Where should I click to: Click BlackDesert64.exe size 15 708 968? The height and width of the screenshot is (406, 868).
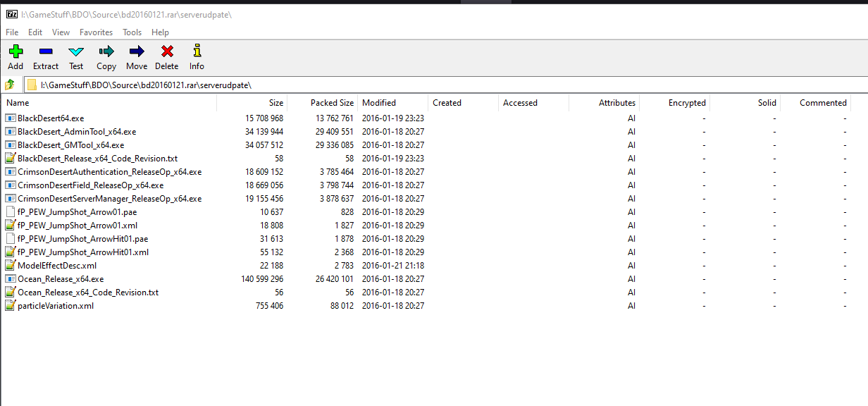(264, 118)
